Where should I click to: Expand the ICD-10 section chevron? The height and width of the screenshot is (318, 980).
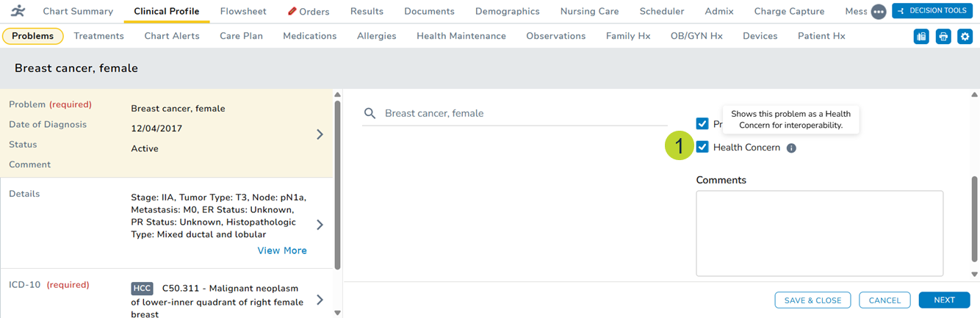click(x=320, y=300)
